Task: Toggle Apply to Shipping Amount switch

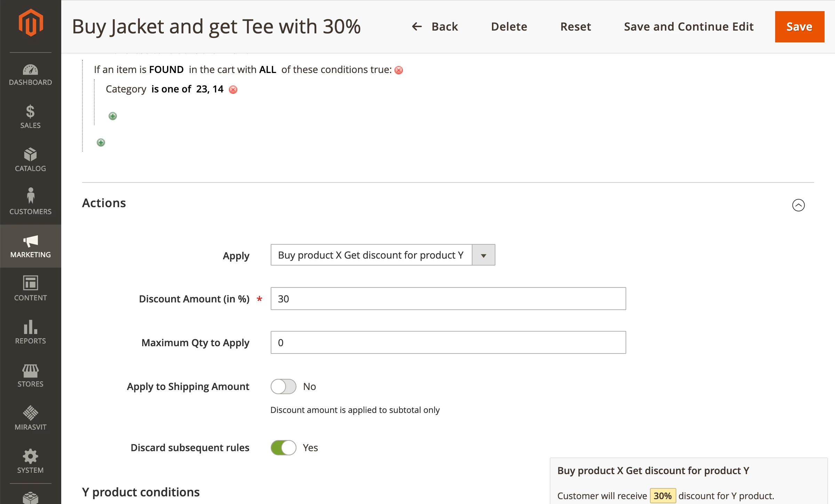Action: pyautogui.click(x=283, y=387)
